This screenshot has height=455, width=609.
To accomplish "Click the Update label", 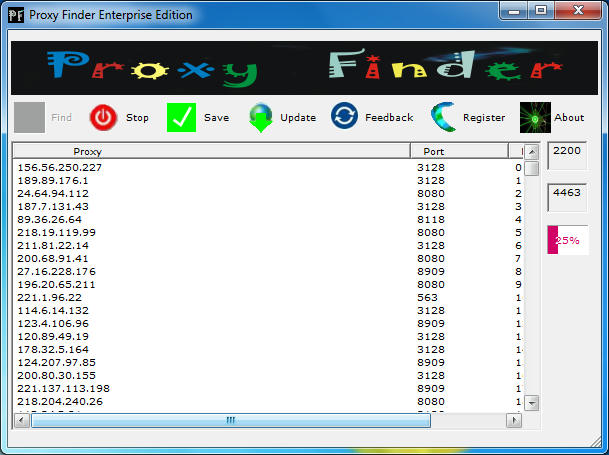I will pos(298,118).
